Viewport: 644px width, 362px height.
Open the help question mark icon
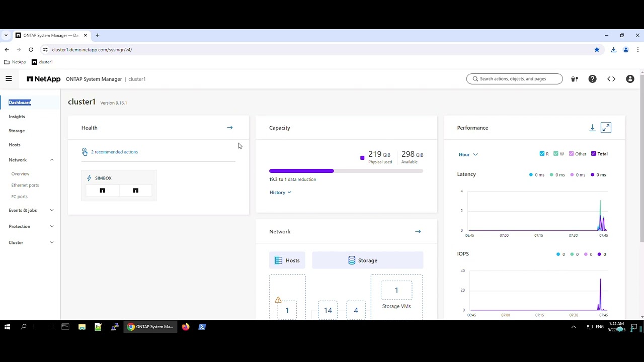593,79
